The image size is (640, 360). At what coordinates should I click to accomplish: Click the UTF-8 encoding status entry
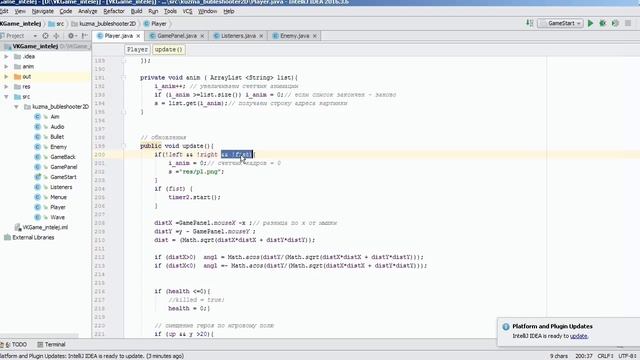628,356
